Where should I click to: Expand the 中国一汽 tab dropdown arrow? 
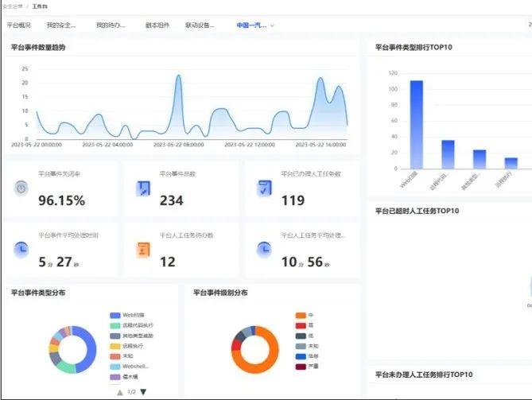[273, 25]
